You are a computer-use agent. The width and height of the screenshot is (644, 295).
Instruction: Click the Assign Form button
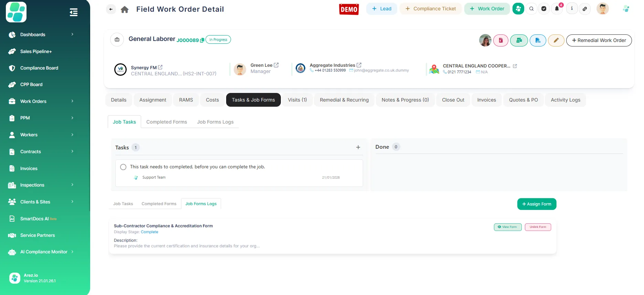536,204
